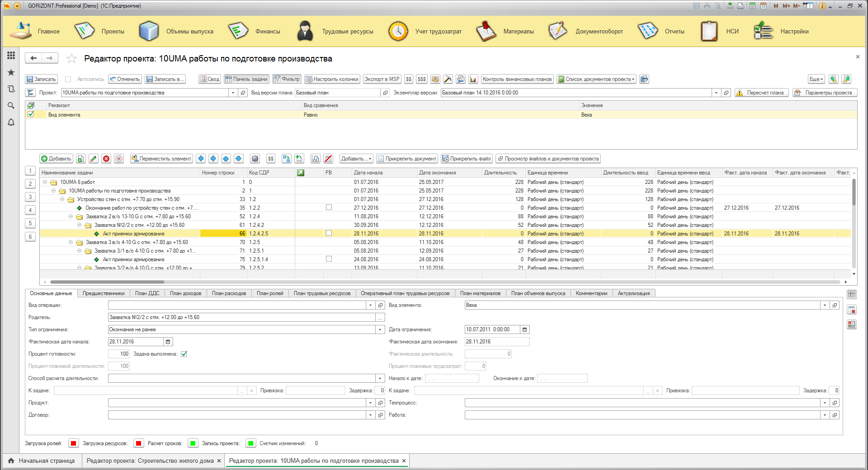Expand the Список документов проекта dropdown
The height and width of the screenshot is (470, 868).
(596, 79)
